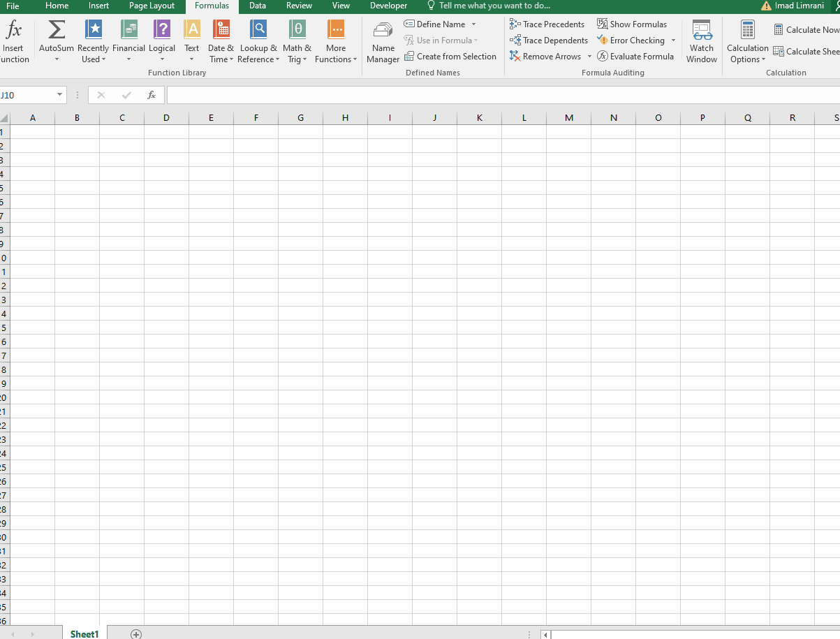Expand the Define Name dropdown arrow
Screen dimensions: 840x639
[473, 24]
